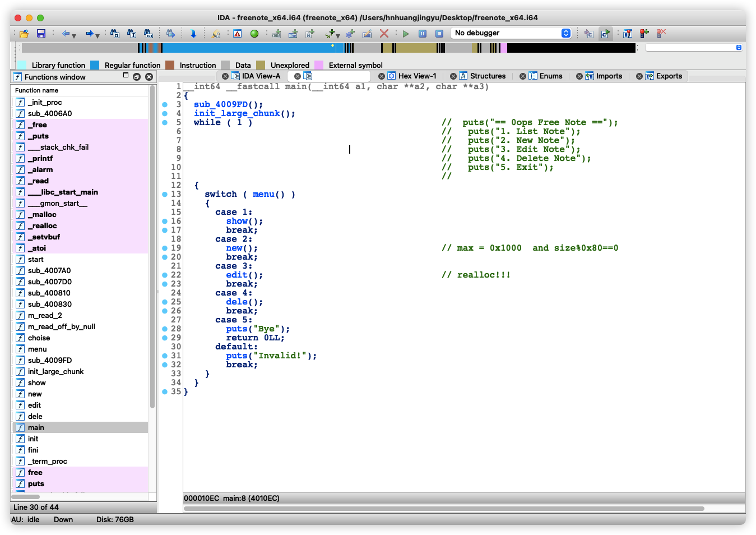
Task: Click the External symbol pink legend swatch
Action: tap(319, 65)
